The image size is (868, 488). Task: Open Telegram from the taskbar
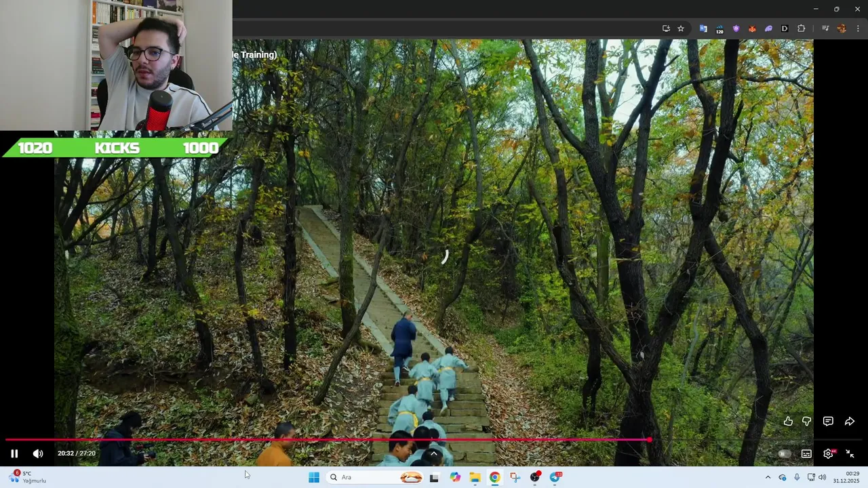pyautogui.click(x=555, y=477)
